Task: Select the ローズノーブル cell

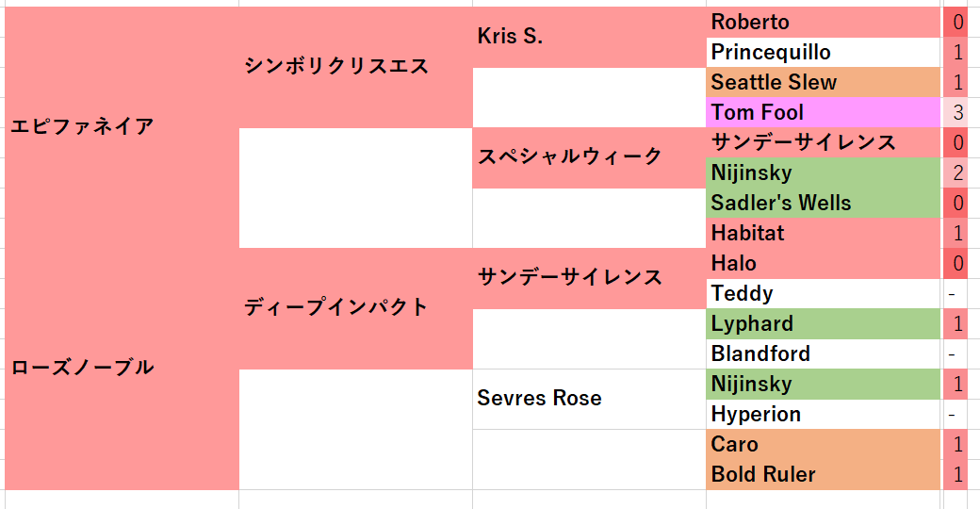Action: pyautogui.click(x=122, y=369)
